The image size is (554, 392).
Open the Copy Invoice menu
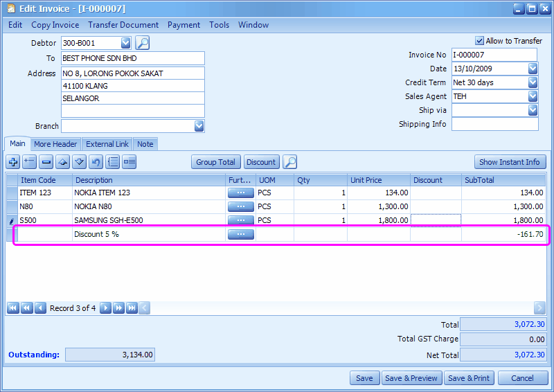click(x=55, y=25)
